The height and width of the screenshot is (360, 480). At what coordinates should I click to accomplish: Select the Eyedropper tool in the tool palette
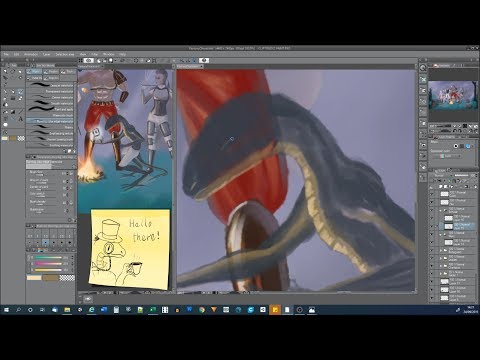click(x=5, y=84)
